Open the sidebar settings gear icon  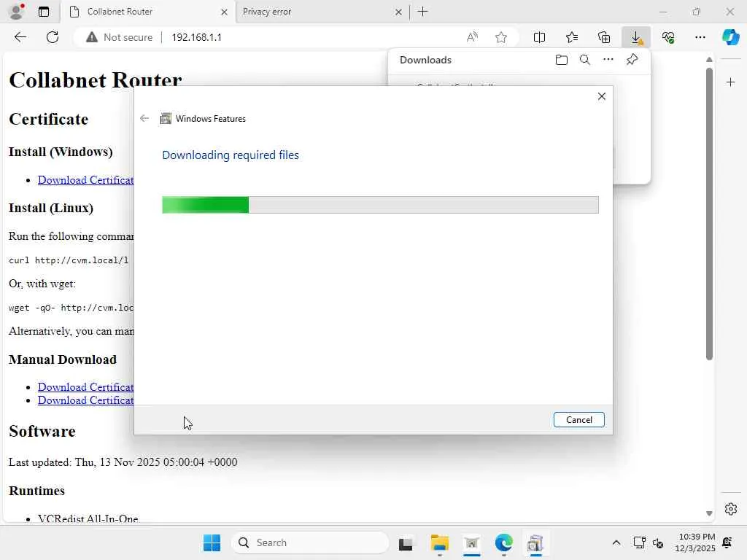pyautogui.click(x=731, y=508)
